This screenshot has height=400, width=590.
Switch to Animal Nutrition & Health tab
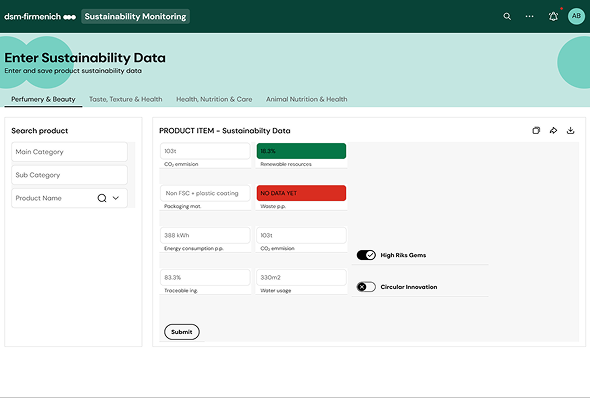[x=307, y=99]
